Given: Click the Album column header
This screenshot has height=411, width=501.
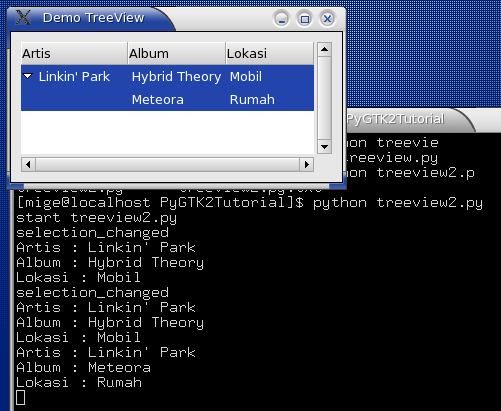Looking at the screenshot, I should click(x=176, y=53).
